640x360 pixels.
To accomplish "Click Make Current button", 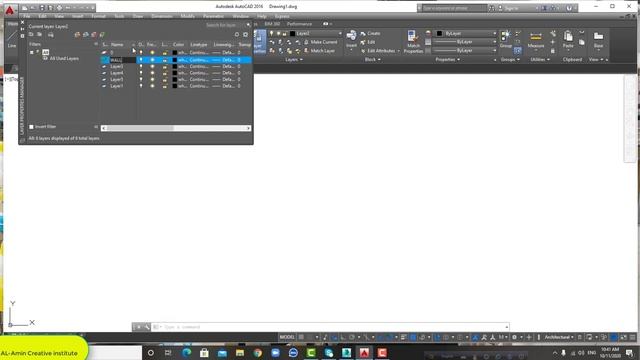I will 320,42.
